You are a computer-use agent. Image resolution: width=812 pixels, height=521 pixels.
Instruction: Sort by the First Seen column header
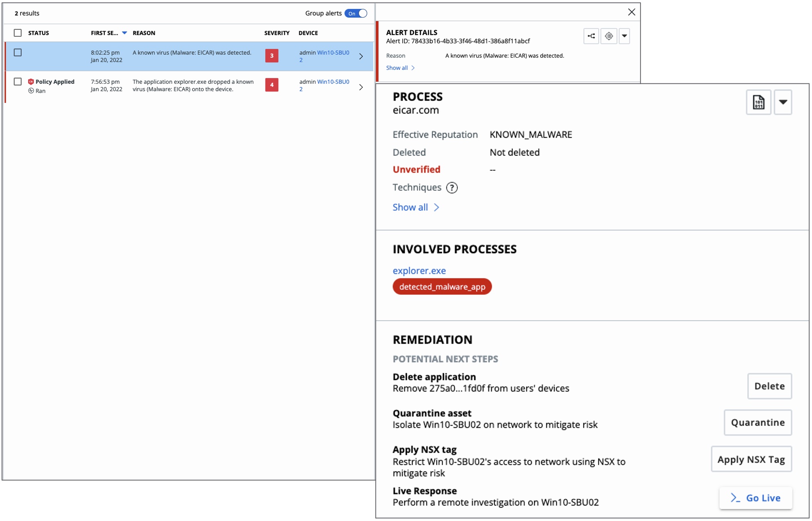click(x=105, y=33)
